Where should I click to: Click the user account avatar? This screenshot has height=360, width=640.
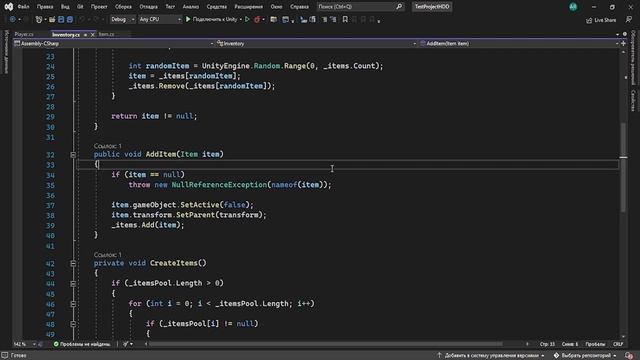point(573,7)
